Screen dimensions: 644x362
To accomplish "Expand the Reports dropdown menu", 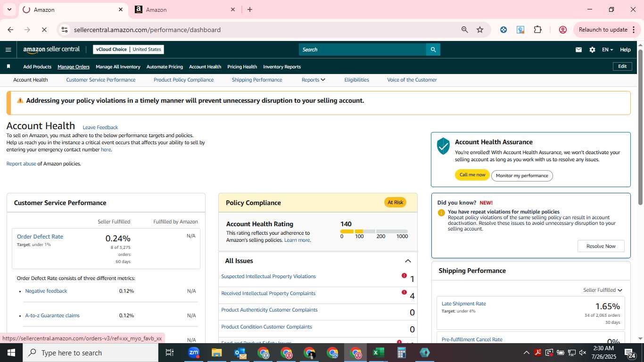I will [314, 80].
